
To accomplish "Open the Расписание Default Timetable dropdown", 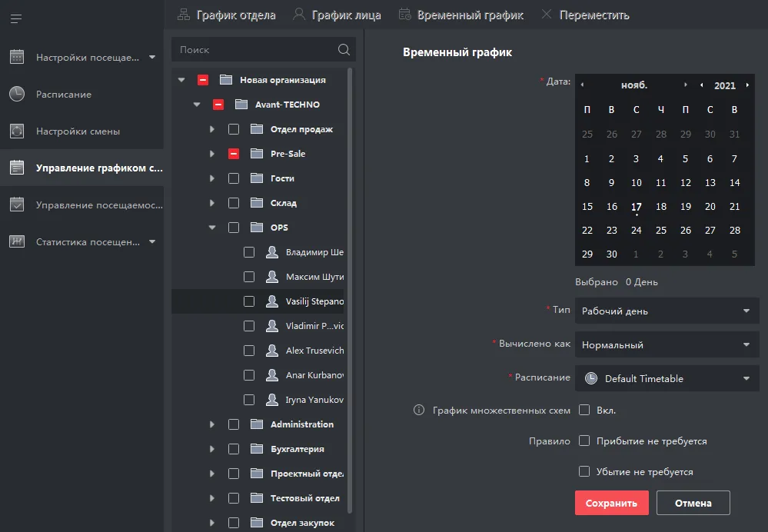I will pyautogui.click(x=667, y=378).
